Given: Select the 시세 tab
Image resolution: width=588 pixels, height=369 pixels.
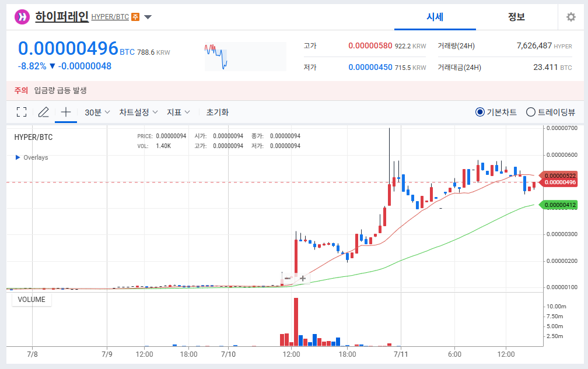Looking at the screenshot, I should [x=435, y=17].
